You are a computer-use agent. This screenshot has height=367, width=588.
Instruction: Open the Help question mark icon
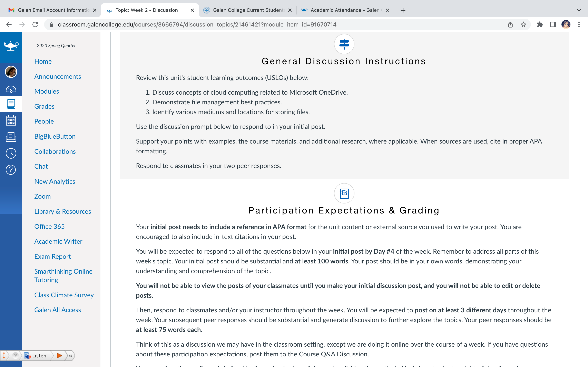[x=11, y=170]
